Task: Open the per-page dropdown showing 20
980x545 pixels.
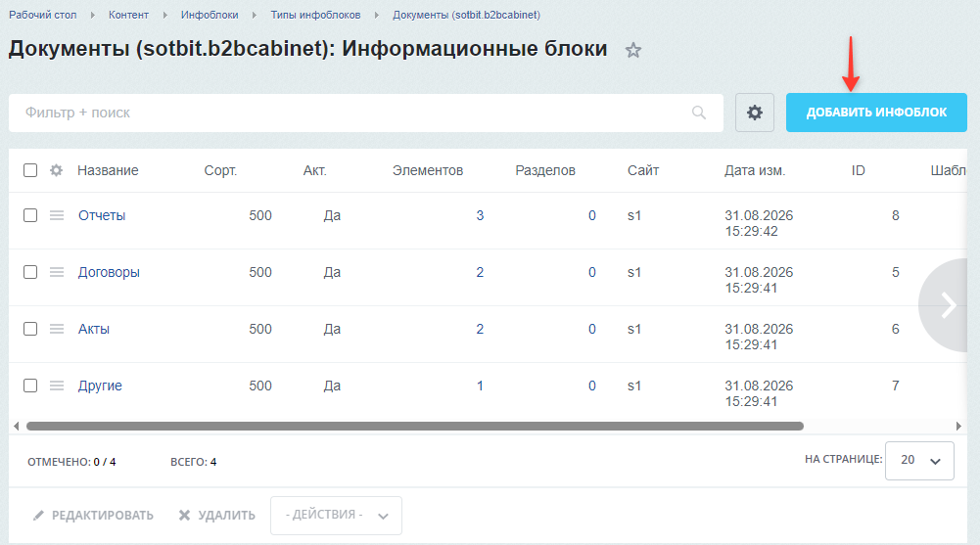Action: [919, 461]
